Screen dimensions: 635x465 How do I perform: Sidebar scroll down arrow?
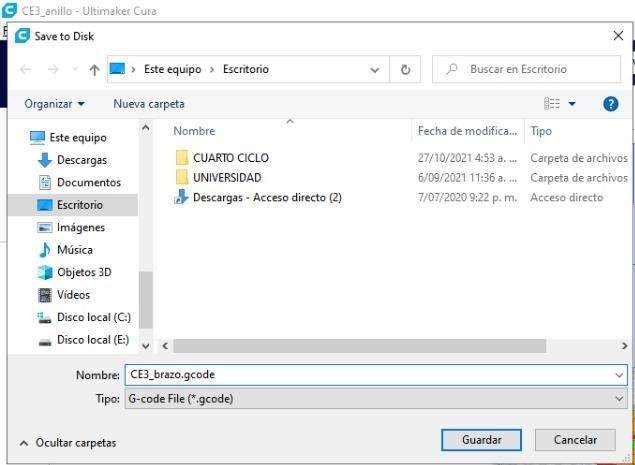pos(146,346)
